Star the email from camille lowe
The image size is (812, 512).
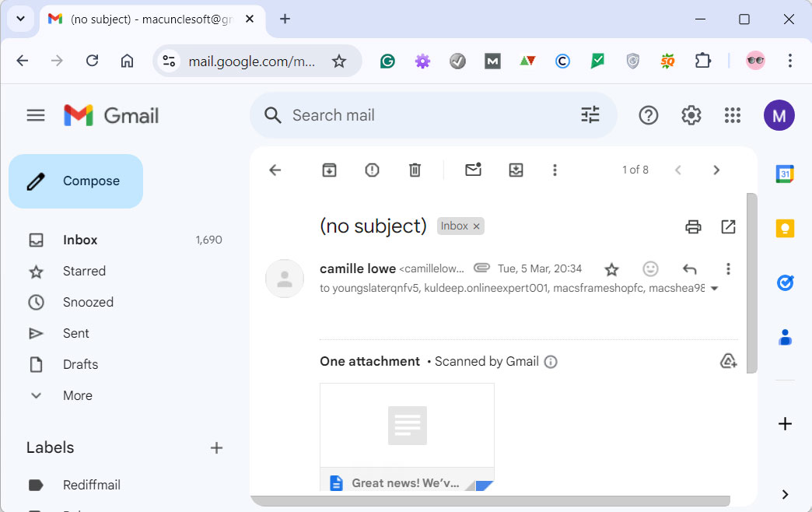(611, 268)
